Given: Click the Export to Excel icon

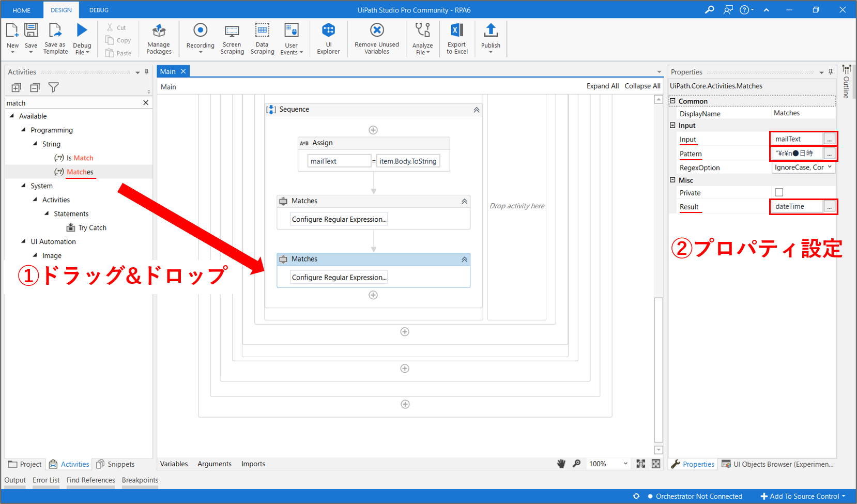Looking at the screenshot, I should [457, 31].
